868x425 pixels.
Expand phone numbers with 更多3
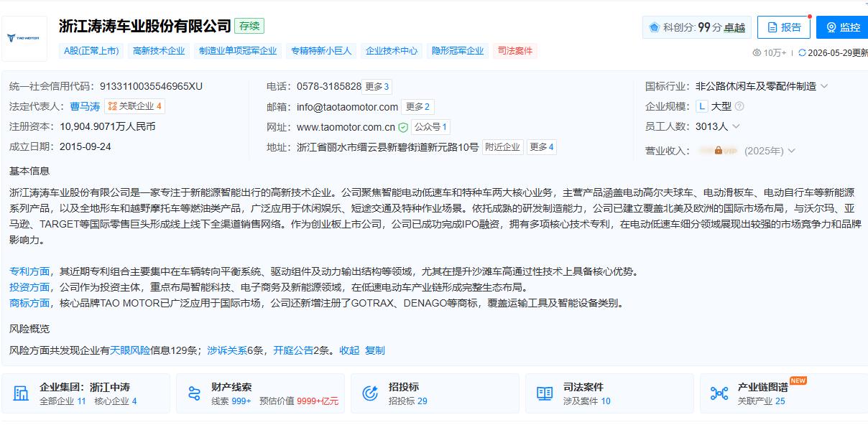coord(377,86)
